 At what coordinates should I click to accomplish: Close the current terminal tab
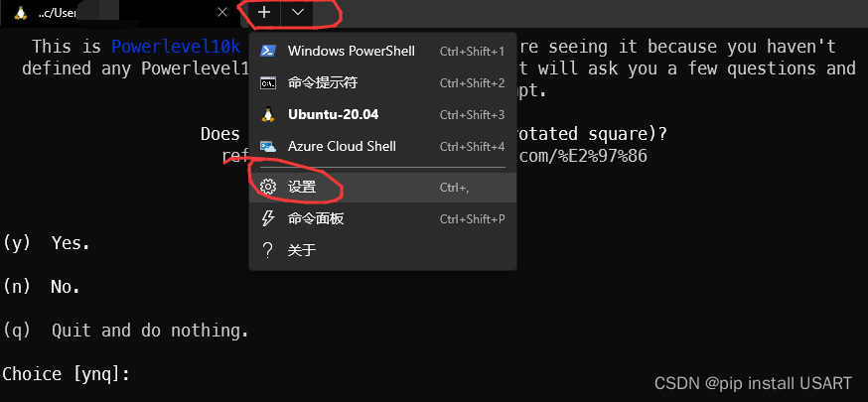pos(223,13)
